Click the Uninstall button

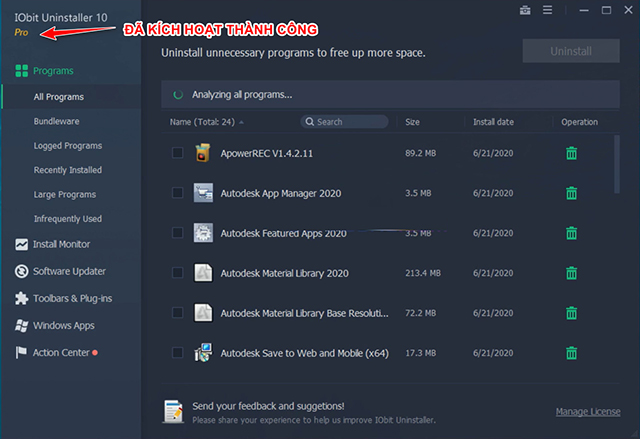tap(571, 51)
